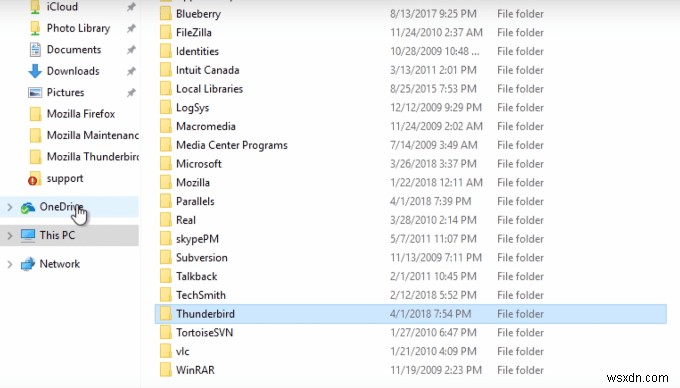Click the pin icon beside Pictures
This screenshot has width=680, height=388.
point(131,93)
